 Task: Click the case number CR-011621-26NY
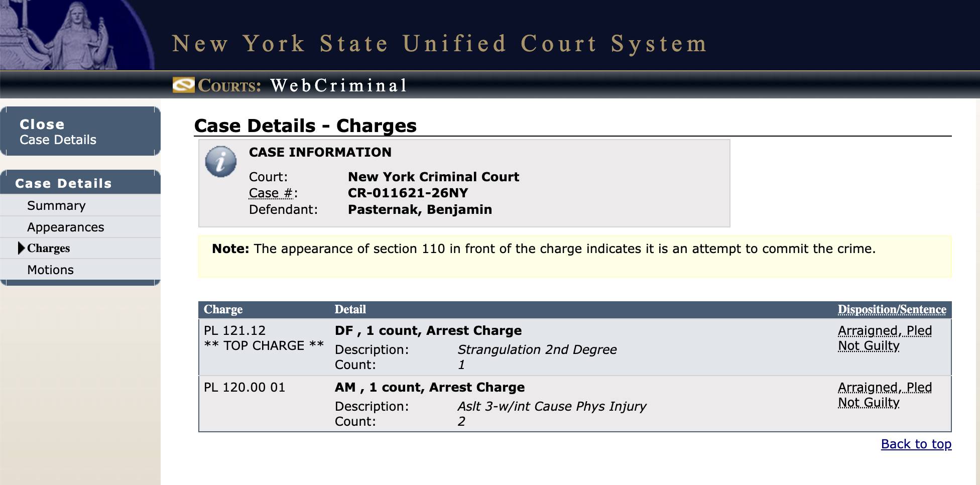pyautogui.click(x=408, y=193)
